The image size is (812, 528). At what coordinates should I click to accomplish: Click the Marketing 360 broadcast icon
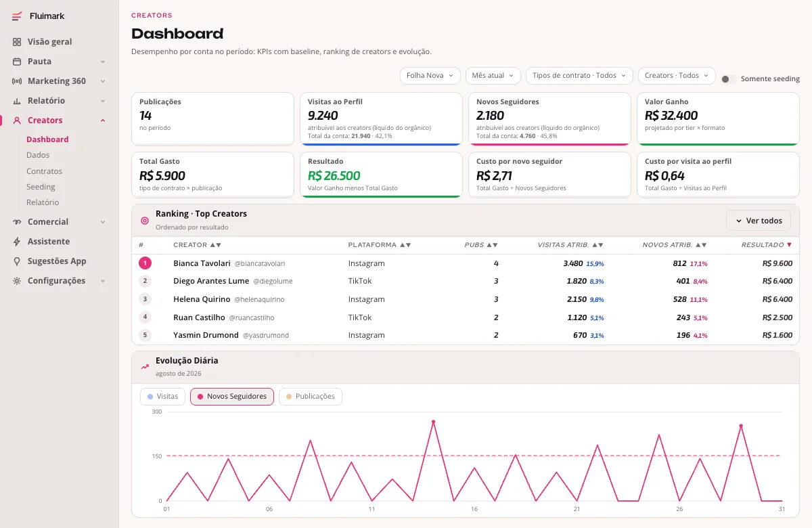17,81
